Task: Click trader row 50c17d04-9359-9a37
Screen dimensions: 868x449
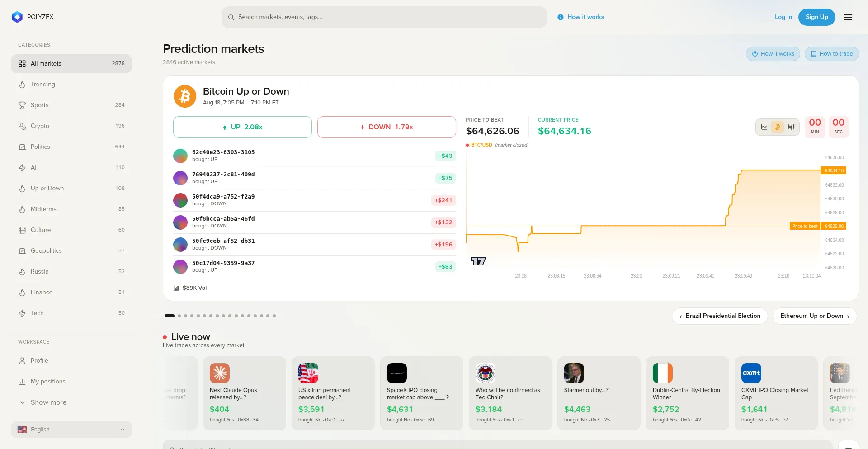Action: tap(315, 267)
